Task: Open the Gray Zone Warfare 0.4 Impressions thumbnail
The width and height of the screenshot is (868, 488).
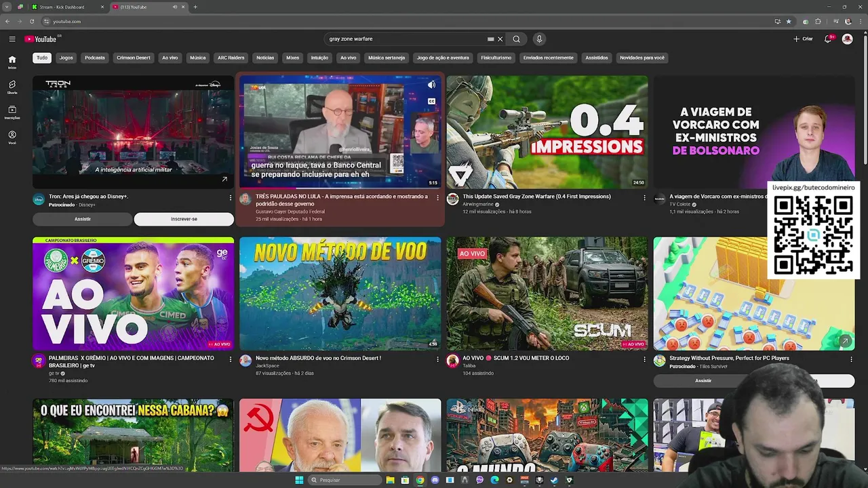Action: click(547, 132)
